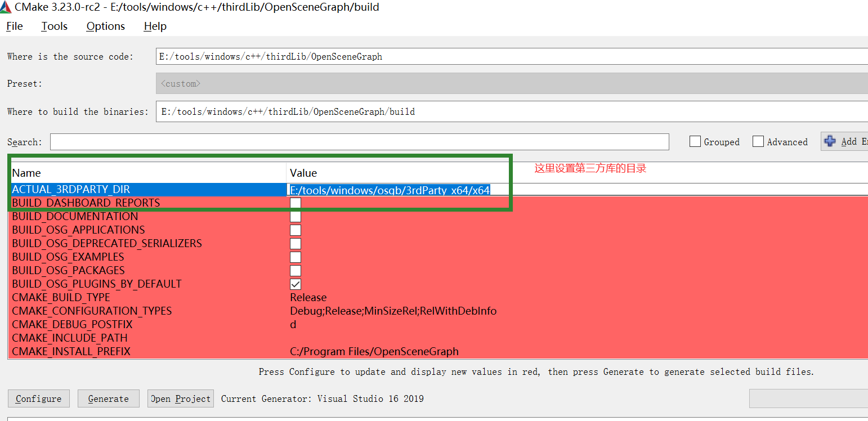Edit the ACTUAL_3RDPARTY_DIR path value
868x421 pixels.
[390, 190]
